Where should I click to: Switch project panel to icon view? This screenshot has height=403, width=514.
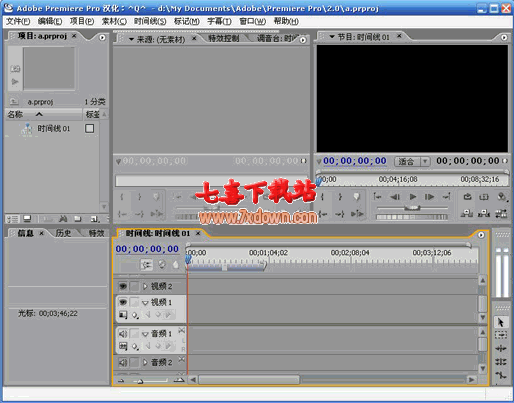coord(27,219)
